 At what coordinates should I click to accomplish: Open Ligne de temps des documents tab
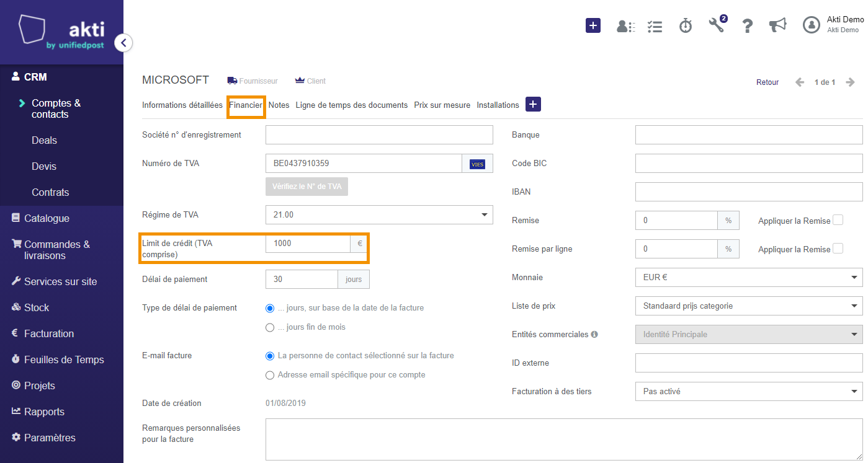[352, 105]
